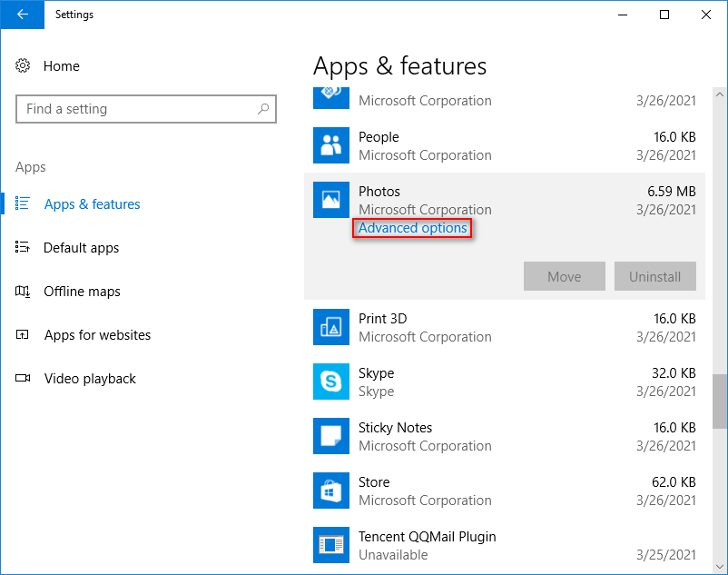Click the Skype app icon
The width and height of the screenshot is (728, 575).
[331, 382]
